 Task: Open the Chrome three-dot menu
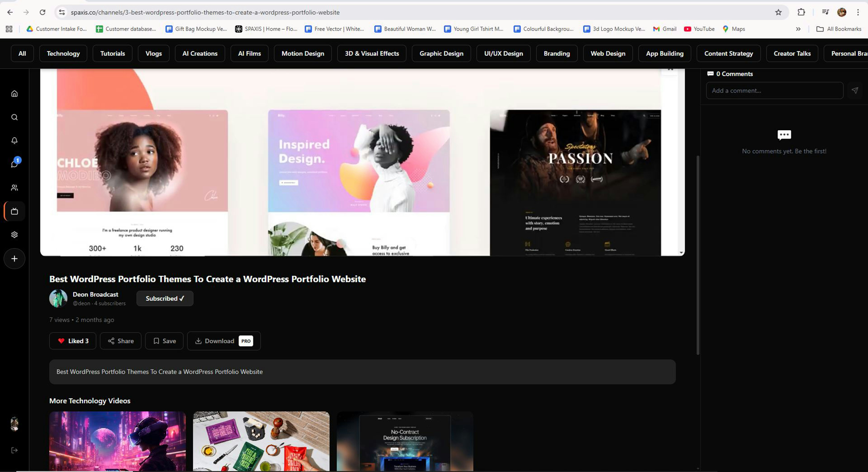point(858,12)
